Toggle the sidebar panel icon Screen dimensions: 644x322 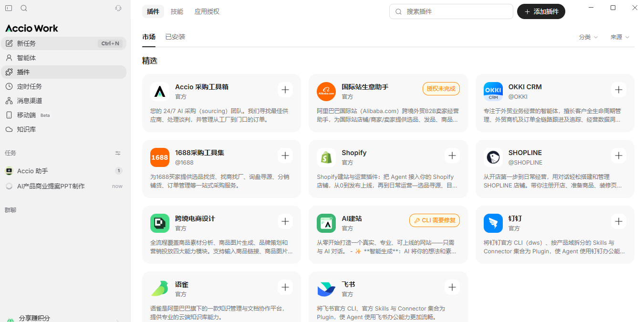click(9, 8)
